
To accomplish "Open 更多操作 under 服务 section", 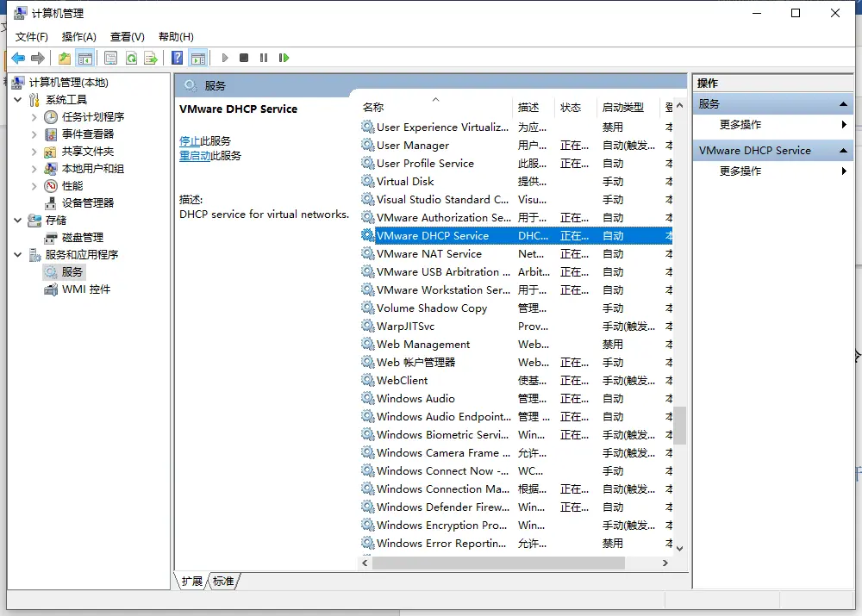I will coord(740,125).
